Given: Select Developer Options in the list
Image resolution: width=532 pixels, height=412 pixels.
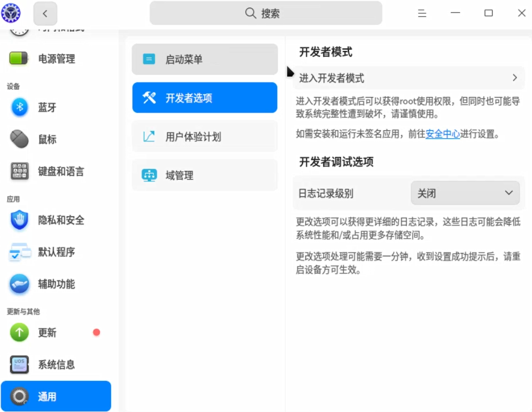Looking at the screenshot, I should click(x=205, y=98).
